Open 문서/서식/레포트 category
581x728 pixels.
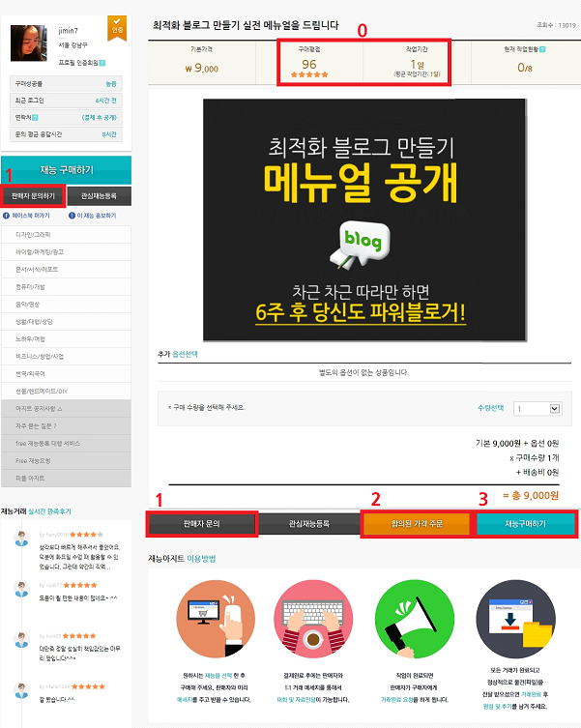66,270
